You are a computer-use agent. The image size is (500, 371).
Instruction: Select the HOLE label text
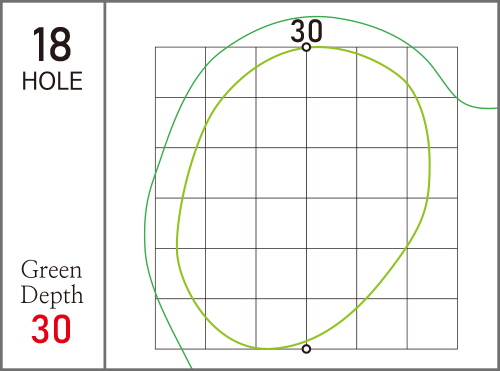tap(52, 81)
